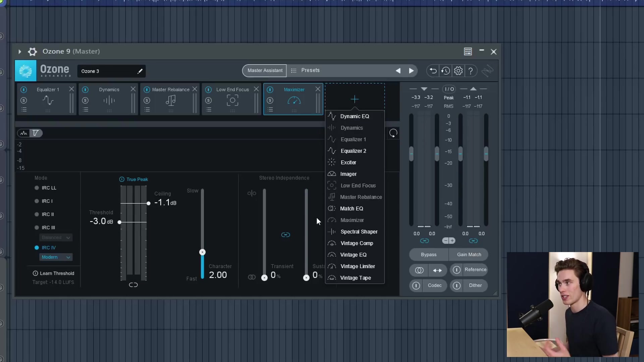Viewport: 644px width, 362px height.
Task: Choose Spectral Shaper from module menu
Action: click(355, 232)
